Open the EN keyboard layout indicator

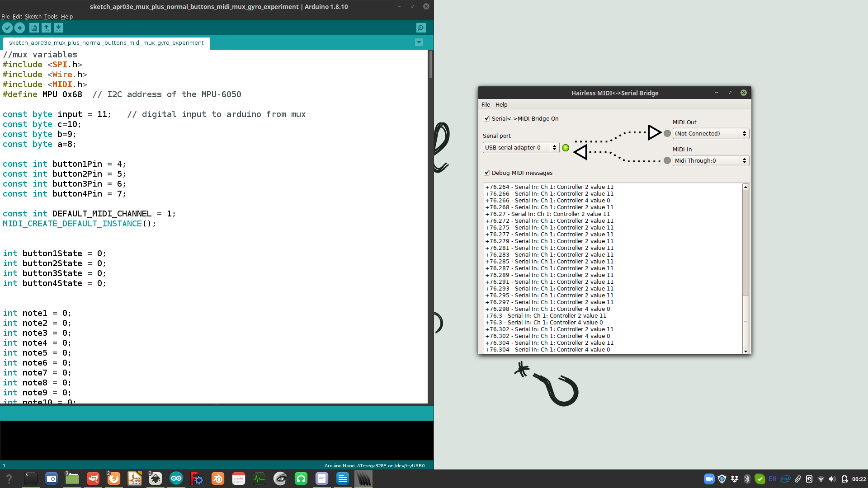[x=773, y=479]
